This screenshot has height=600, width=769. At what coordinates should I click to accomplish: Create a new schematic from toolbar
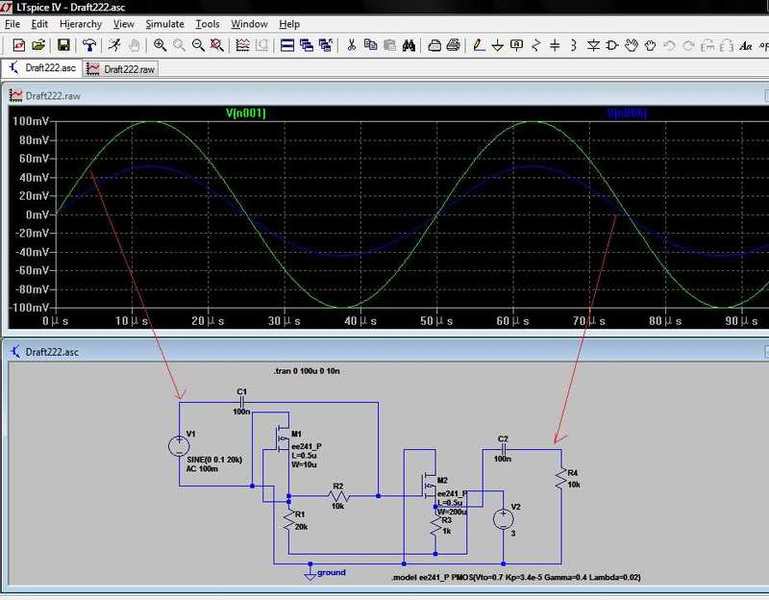click(19, 46)
